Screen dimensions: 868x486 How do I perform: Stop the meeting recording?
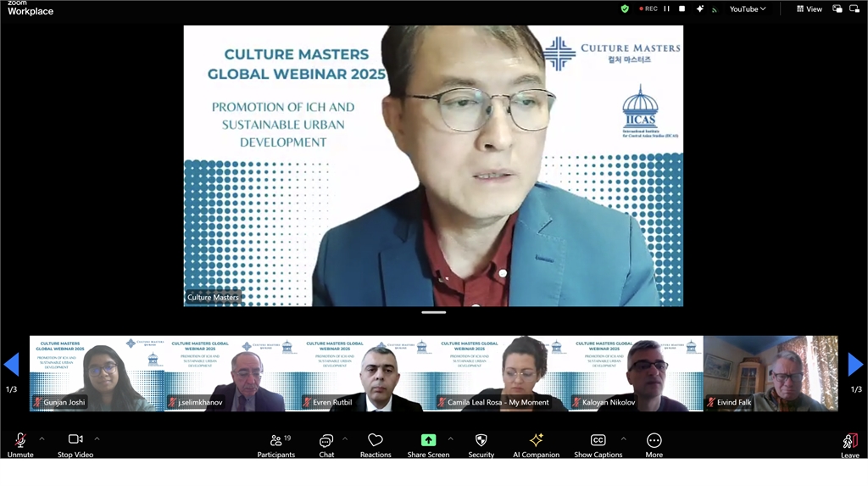point(682,8)
